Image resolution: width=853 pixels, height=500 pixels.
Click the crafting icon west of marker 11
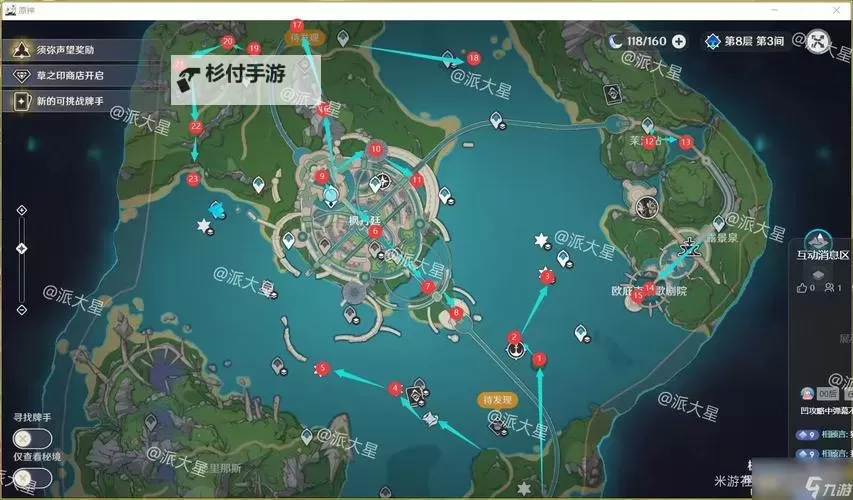(x=384, y=180)
